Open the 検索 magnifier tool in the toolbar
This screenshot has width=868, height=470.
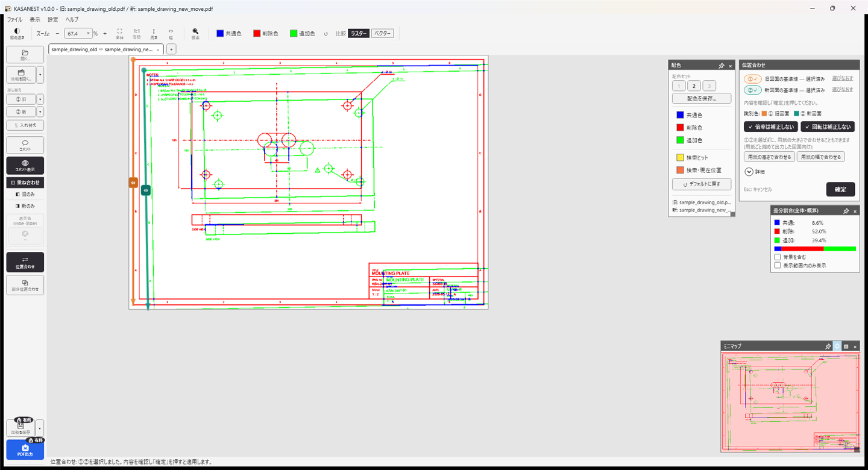[195, 34]
